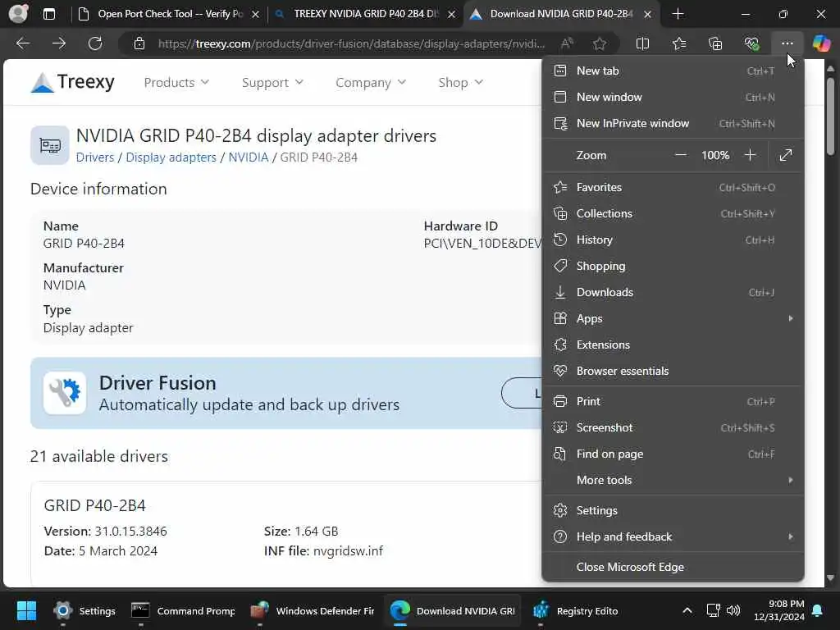Open History from the menu
Viewport: 840px width, 630px height.
(x=673, y=240)
